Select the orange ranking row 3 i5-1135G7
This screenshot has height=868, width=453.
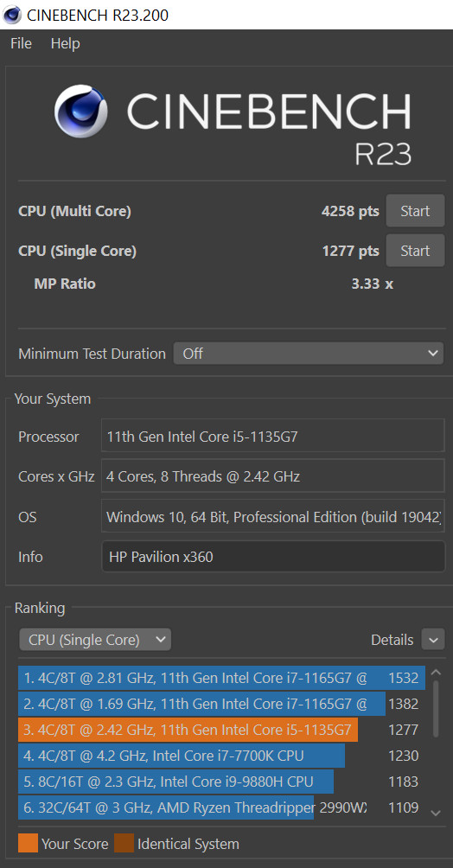point(221,730)
